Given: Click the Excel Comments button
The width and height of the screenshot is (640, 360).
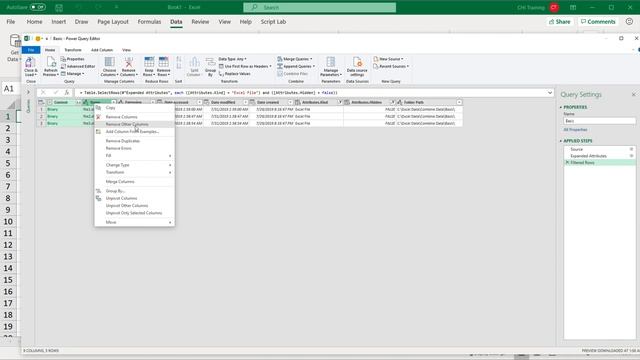Looking at the screenshot, I should tap(598, 22).
